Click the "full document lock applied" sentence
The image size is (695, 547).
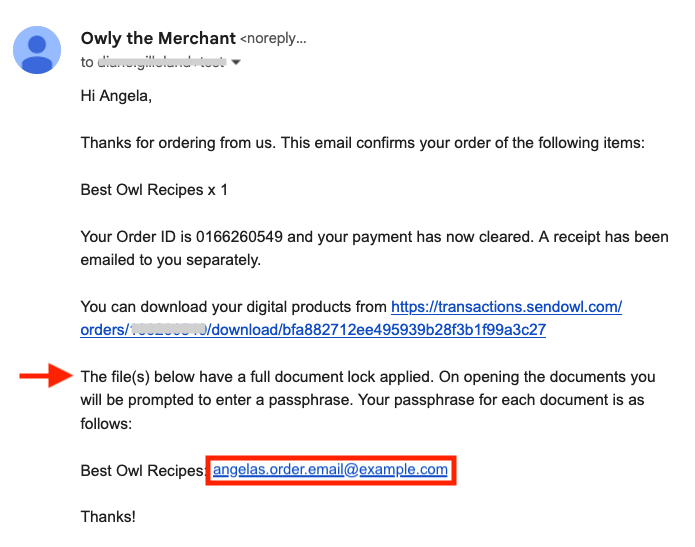pyautogui.click(x=256, y=377)
